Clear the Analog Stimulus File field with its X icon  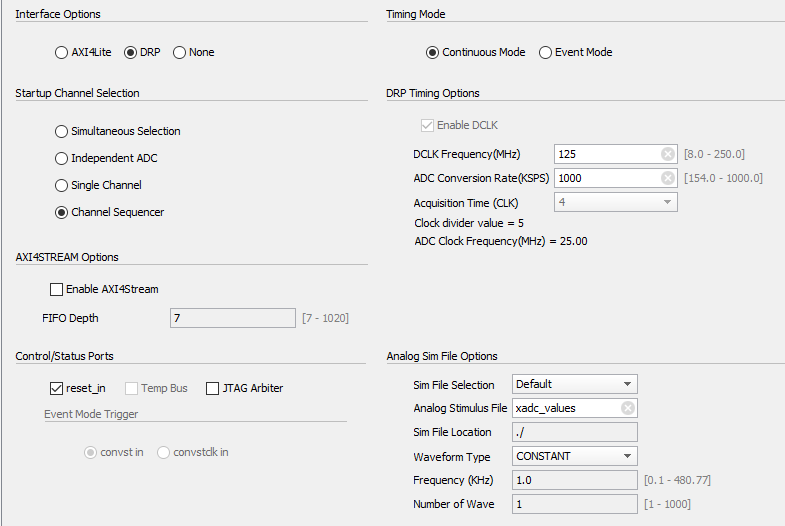pyautogui.click(x=627, y=408)
